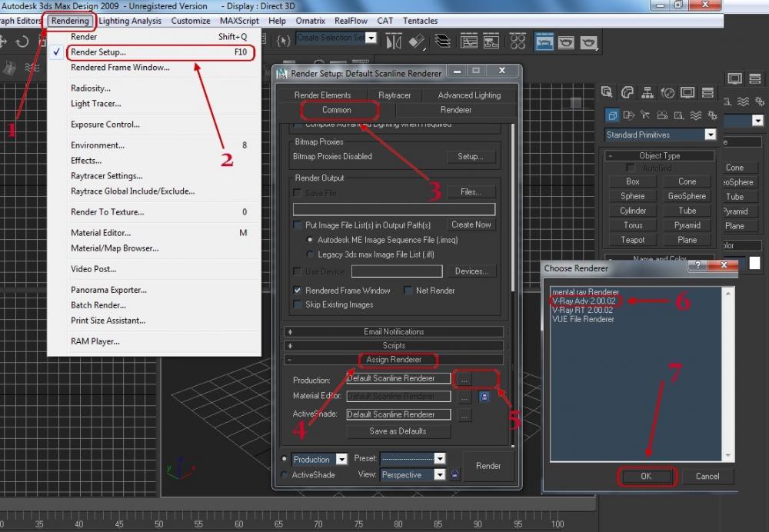769x532 pixels.
Task: Open the Lighting Analysis menu
Action: pyautogui.click(x=130, y=21)
